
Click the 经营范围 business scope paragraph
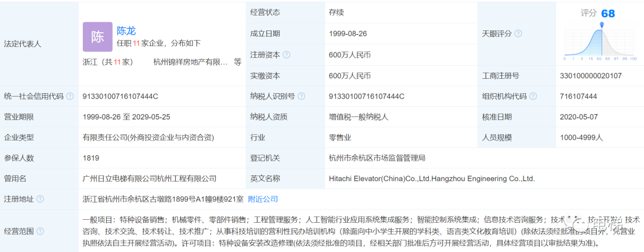(361, 231)
